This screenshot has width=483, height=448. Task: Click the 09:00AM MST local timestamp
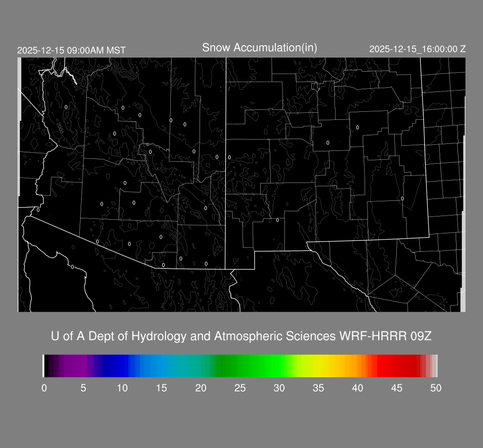[71, 50]
